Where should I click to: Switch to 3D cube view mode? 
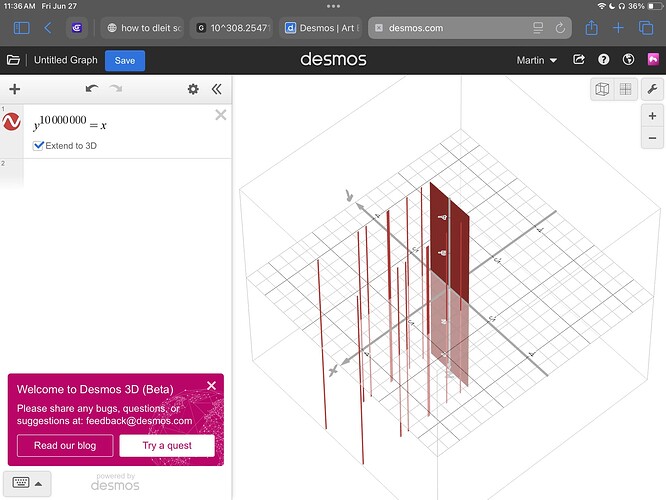[602, 89]
